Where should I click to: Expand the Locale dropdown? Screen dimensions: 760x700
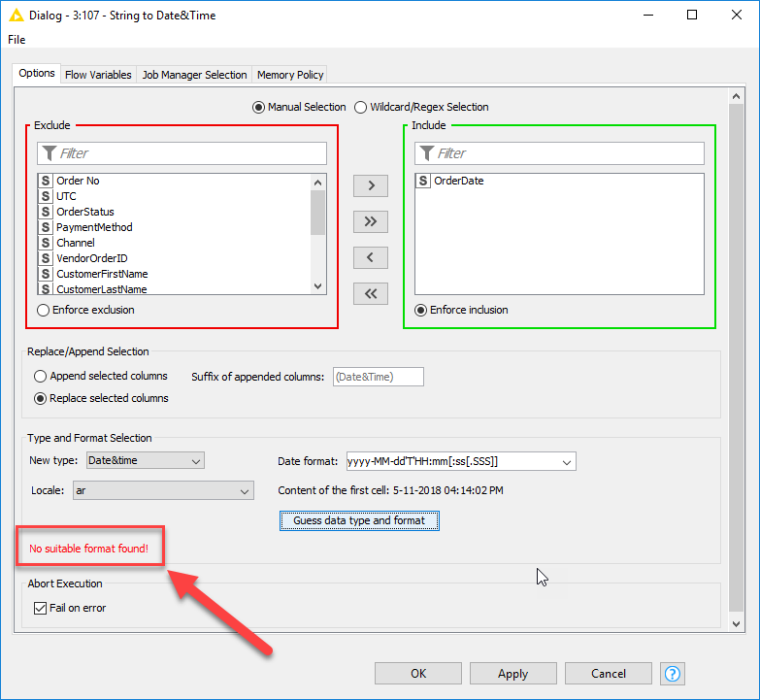click(163, 491)
